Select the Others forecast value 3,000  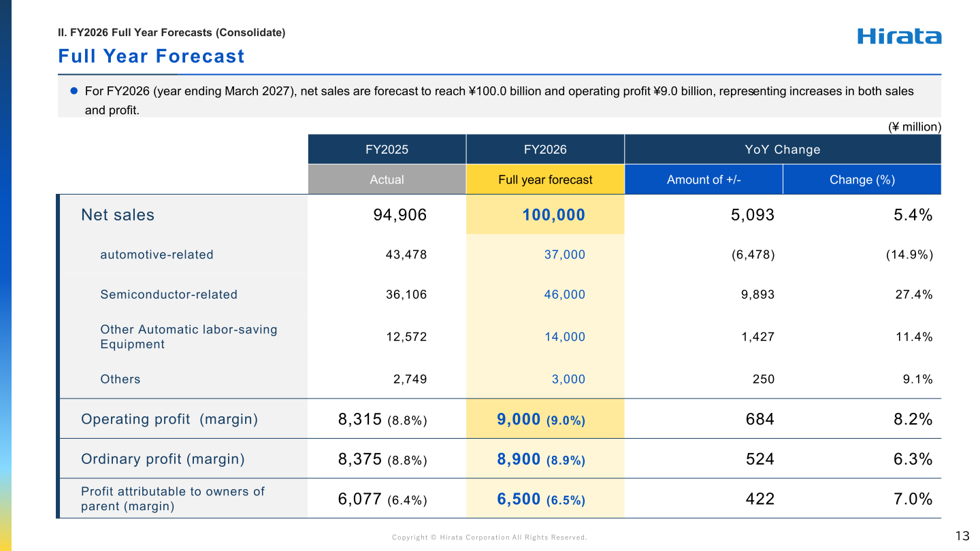click(x=568, y=379)
